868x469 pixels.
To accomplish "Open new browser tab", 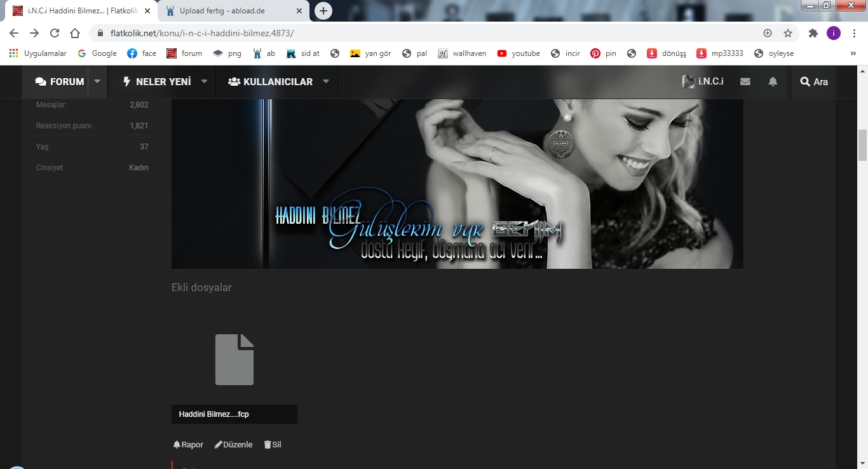I will click(323, 11).
